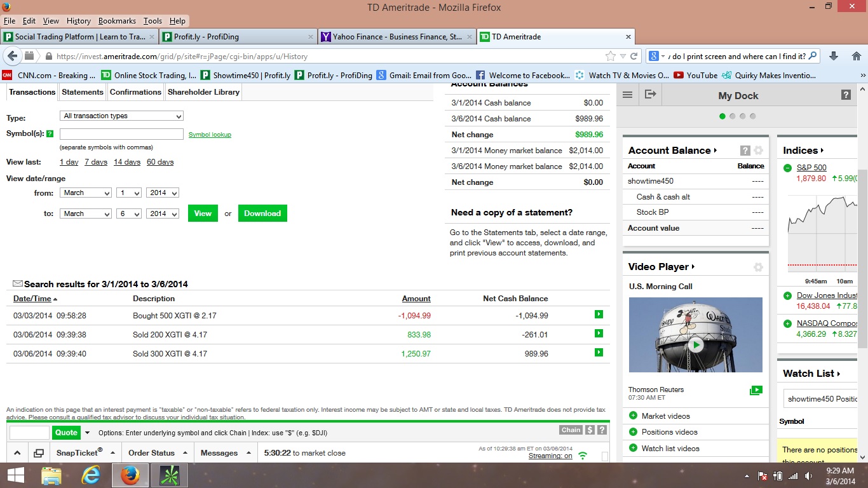Viewport: 868px width, 488px height.
Task: Click the green video playlist icon
Action: pos(756,390)
